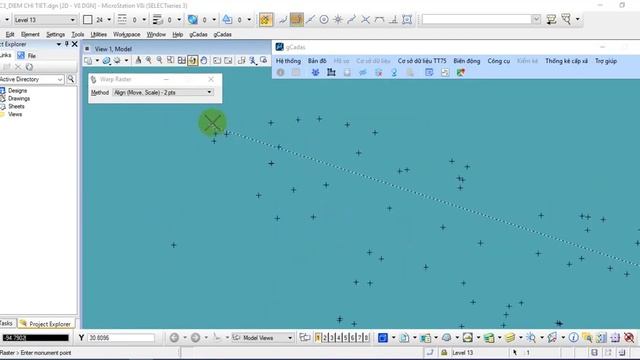Switch to the Tasks tab

[x=7, y=323]
